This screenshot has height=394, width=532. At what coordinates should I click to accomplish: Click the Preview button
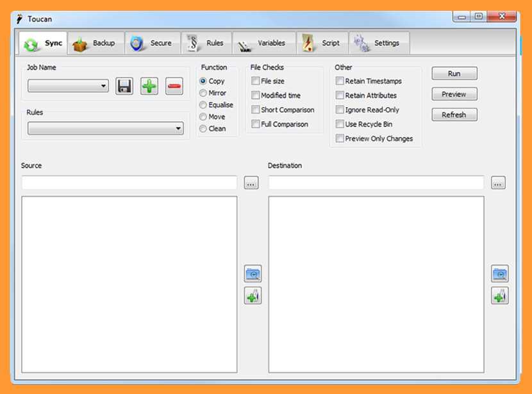(454, 94)
